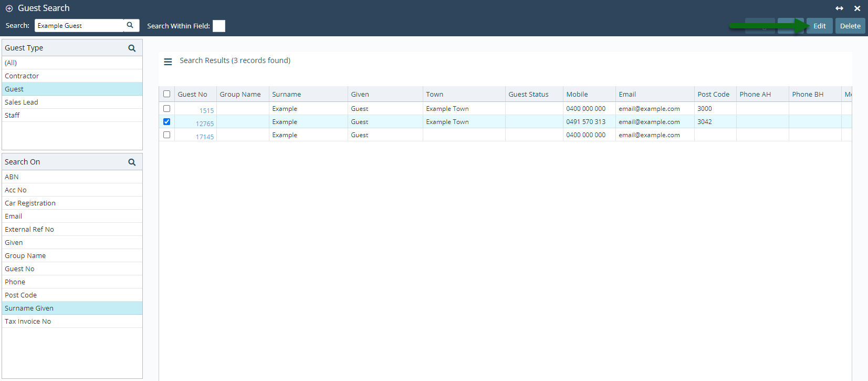Open guest number 1515 link
The height and width of the screenshot is (381, 868).
(206, 110)
